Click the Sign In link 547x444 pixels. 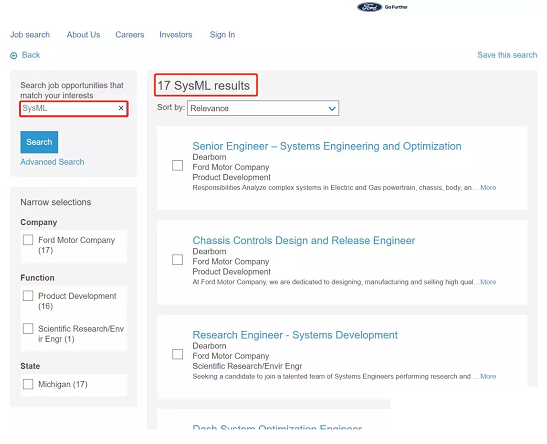pyautogui.click(x=222, y=35)
